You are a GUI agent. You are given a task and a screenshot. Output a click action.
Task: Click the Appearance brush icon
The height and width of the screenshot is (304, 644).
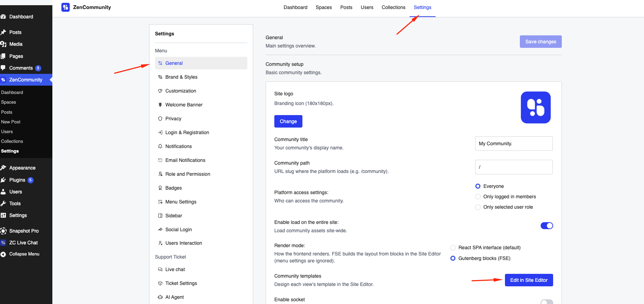[x=3, y=168]
